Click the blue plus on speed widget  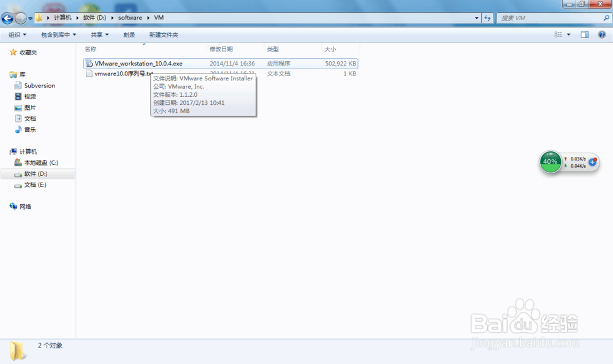pos(593,162)
